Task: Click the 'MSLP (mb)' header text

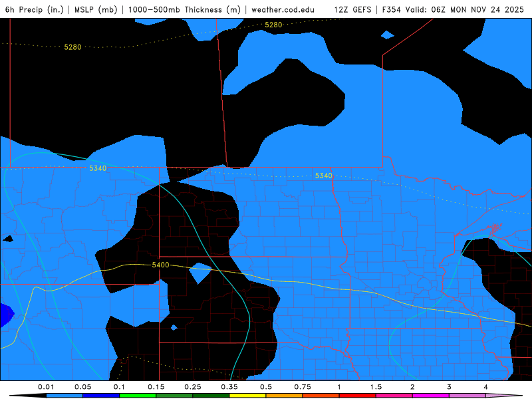Action: click(96, 9)
